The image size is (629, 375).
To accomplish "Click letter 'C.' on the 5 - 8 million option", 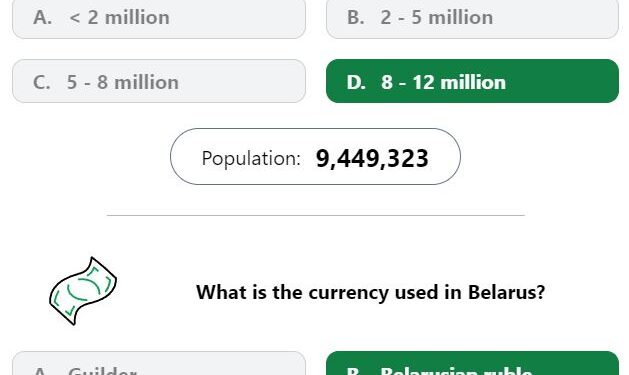I will click(42, 82).
